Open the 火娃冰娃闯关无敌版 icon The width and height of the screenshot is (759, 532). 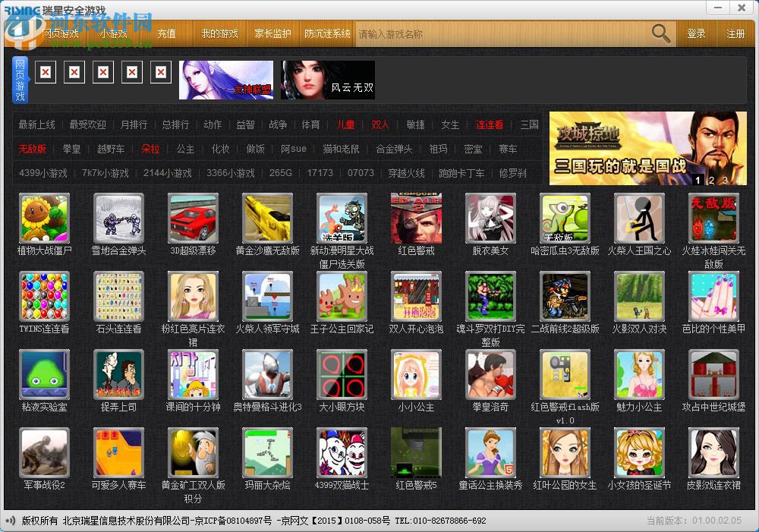click(714, 218)
